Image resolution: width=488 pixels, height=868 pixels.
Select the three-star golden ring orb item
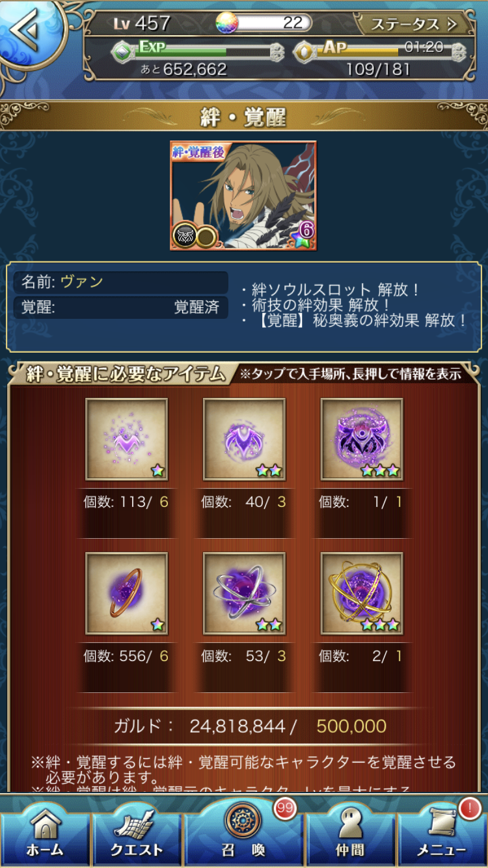362,593
